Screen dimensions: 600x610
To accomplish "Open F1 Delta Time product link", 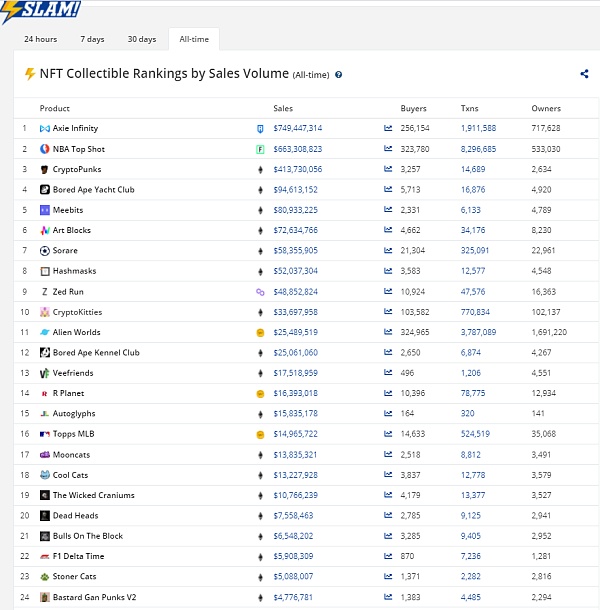I will pos(78,556).
